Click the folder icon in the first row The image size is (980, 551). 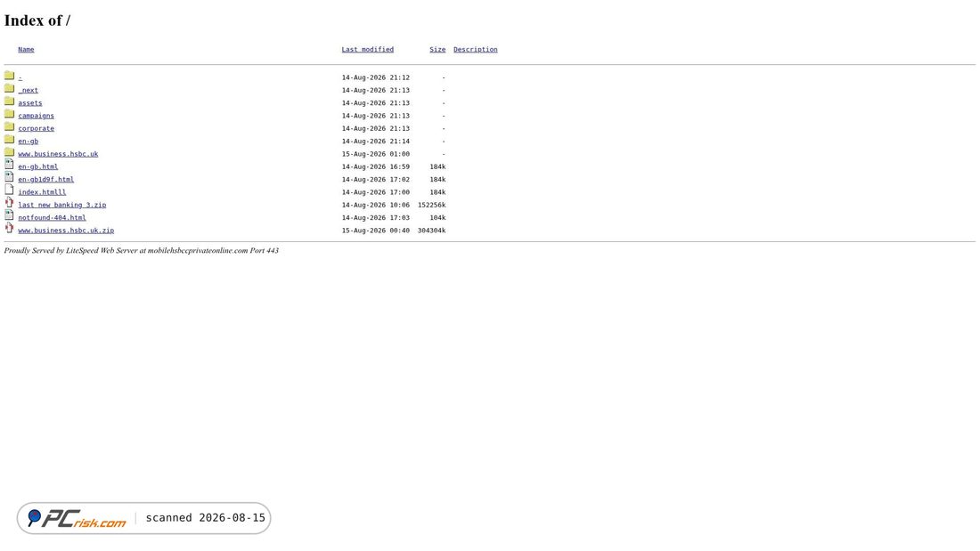(9, 76)
